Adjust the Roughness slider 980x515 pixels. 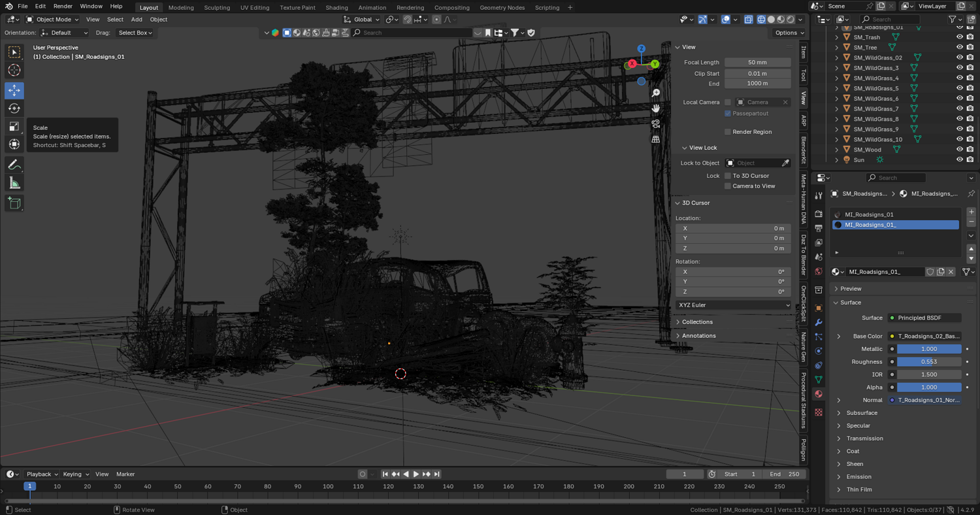pyautogui.click(x=928, y=362)
